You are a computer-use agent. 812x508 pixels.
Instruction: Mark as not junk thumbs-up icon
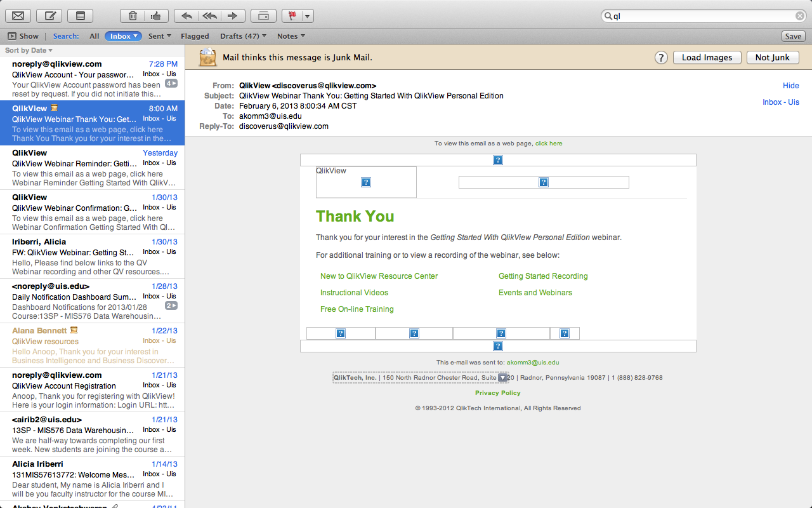click(x=156, y=16)
